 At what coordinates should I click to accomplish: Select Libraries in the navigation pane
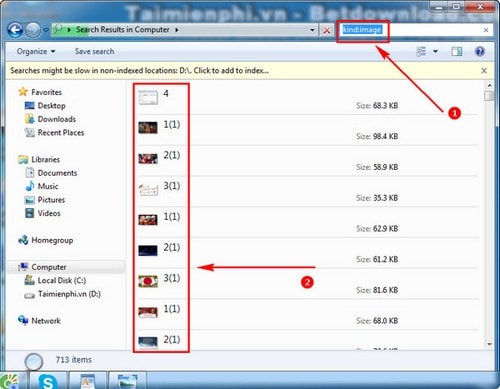click(x=45, y=160)
